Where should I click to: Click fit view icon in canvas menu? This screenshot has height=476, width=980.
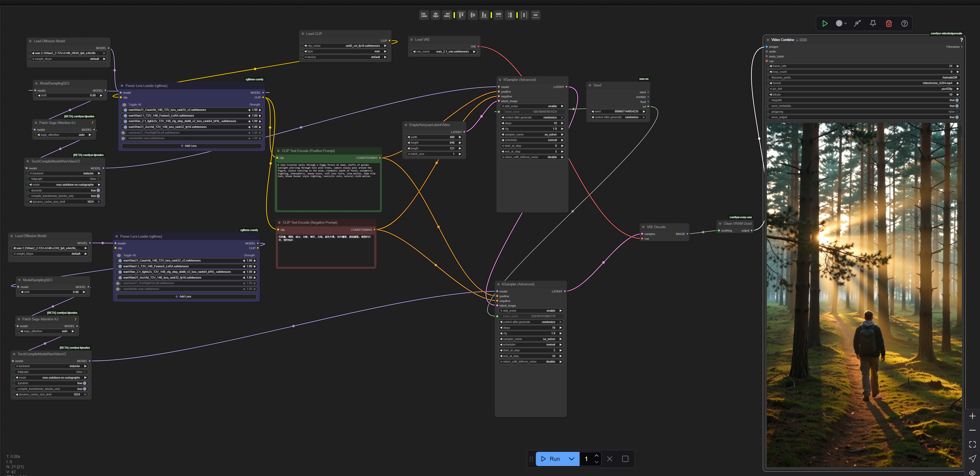(x=972, y=444)
